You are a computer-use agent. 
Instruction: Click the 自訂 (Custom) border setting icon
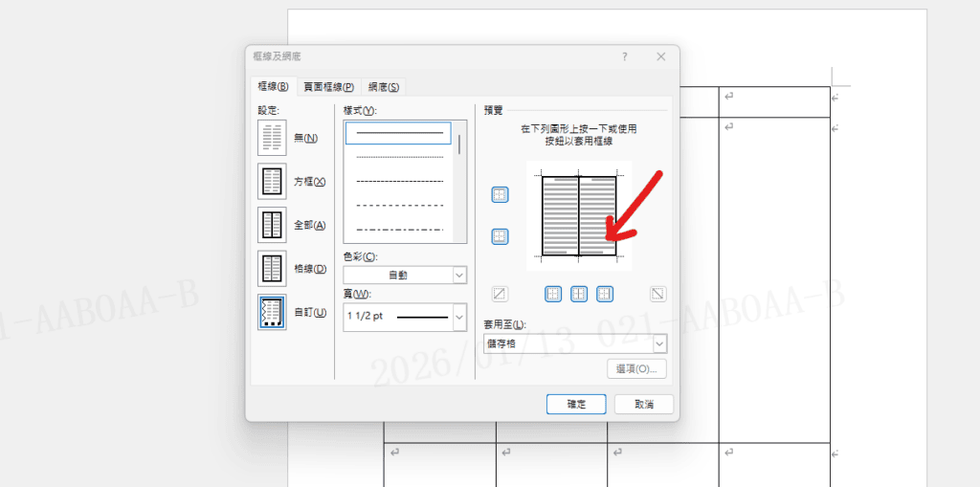coord(273,313)
